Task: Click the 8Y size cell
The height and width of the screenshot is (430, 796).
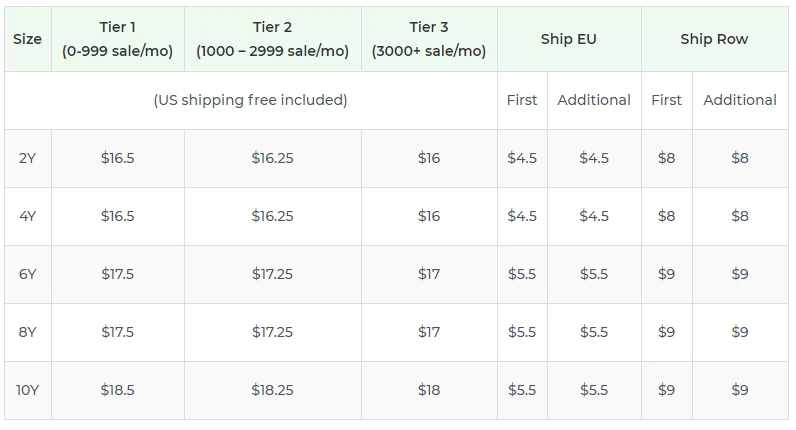Action: pos(28,332)
